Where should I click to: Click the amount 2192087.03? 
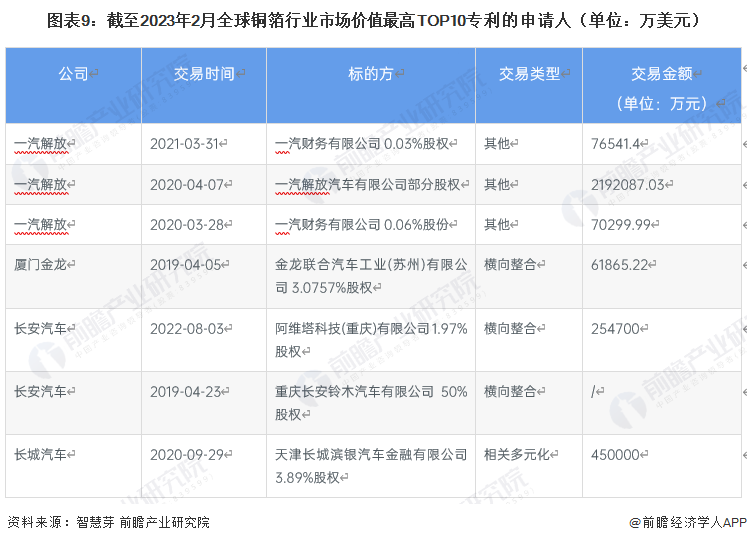point(628,184)
